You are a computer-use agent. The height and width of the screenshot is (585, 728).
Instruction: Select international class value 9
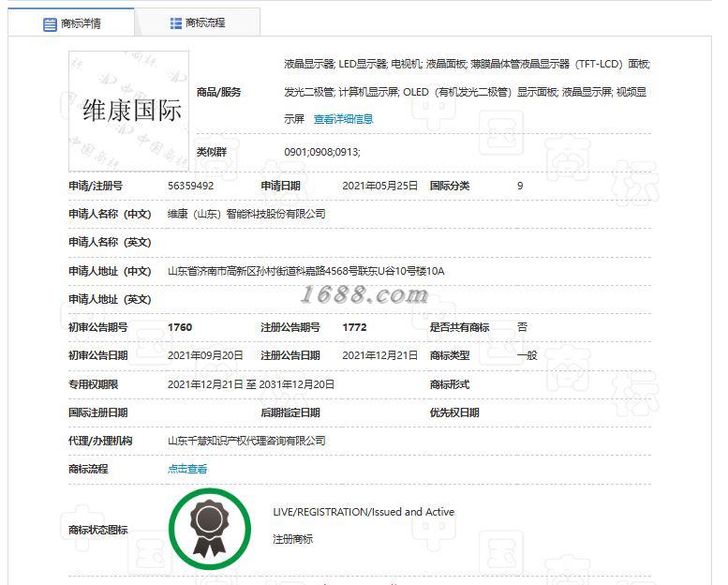[520, 186]
